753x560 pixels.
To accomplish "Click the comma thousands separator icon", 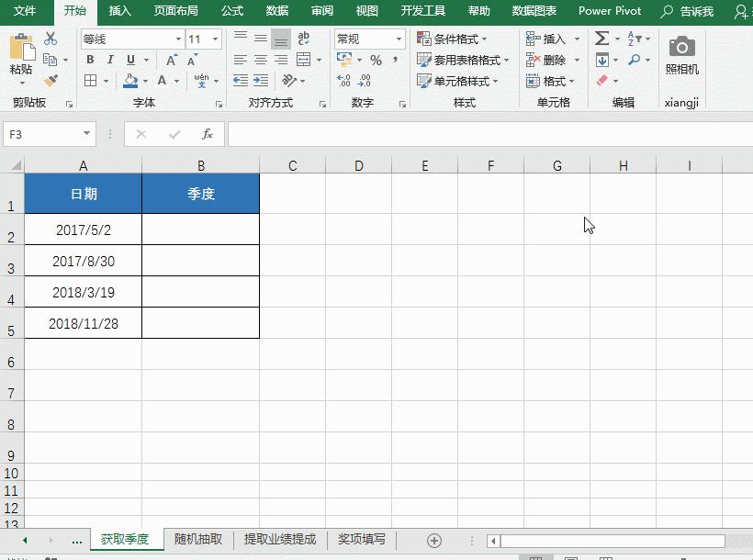I will pyautogui.click(x=396, y=59).
